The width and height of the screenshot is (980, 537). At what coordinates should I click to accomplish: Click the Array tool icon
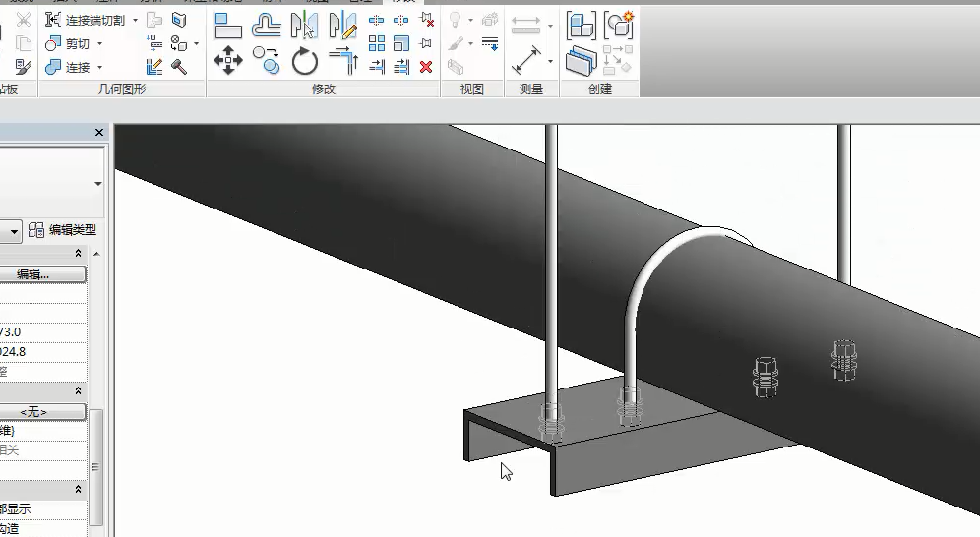tap(376, 43)
